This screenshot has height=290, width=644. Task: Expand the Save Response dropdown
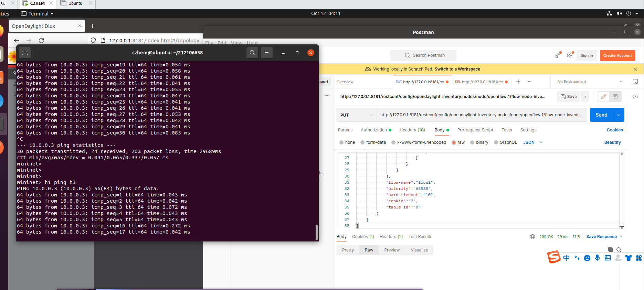[x=604, y=237]
